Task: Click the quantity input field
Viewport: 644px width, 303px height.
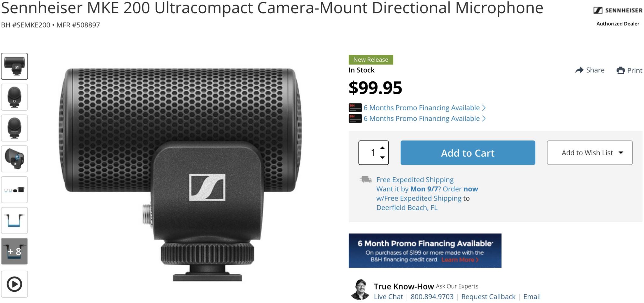Action: point(371,153)
